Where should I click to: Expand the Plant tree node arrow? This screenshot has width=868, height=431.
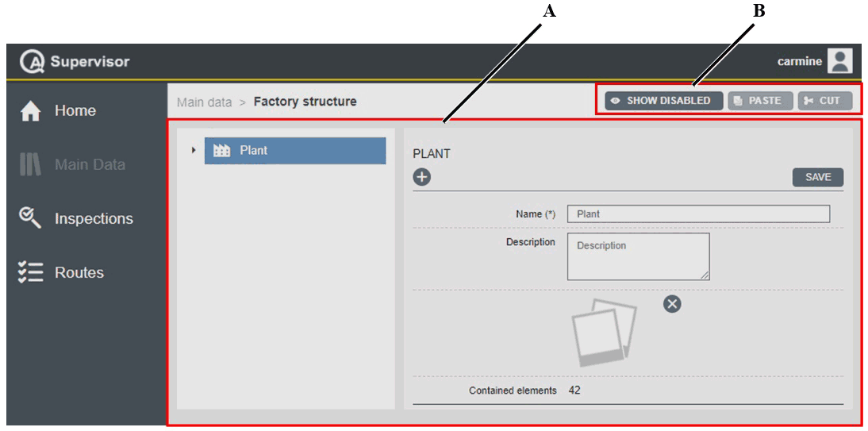(194, 150)
